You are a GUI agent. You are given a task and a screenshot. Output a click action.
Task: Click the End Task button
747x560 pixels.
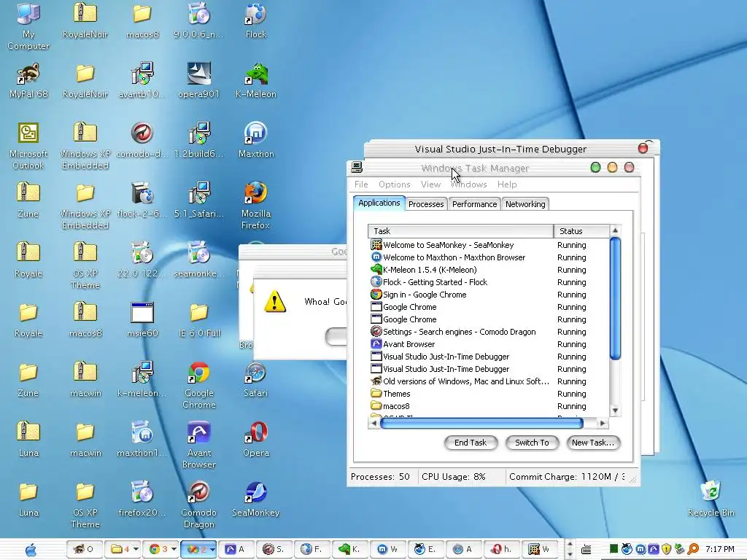[x=471, y=443]
